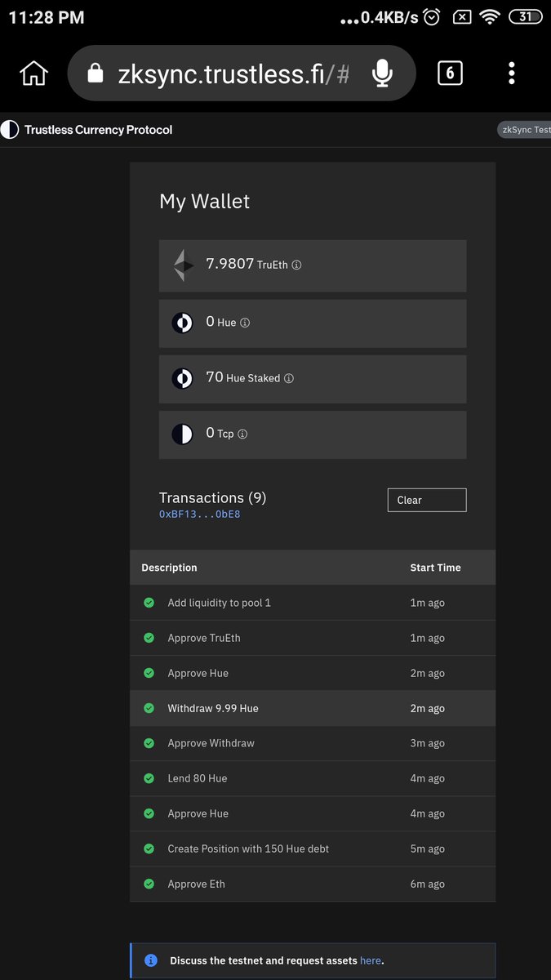Click the Tcp token icon
The height and width of the screenshot is (980, 551).
tap(182, 434)
